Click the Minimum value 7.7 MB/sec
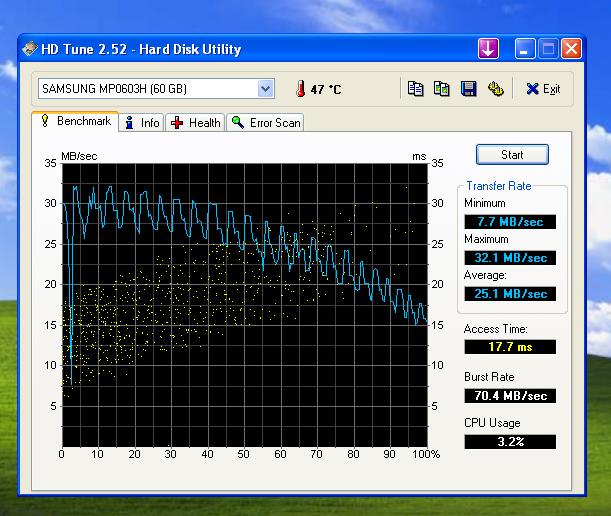 510,222
